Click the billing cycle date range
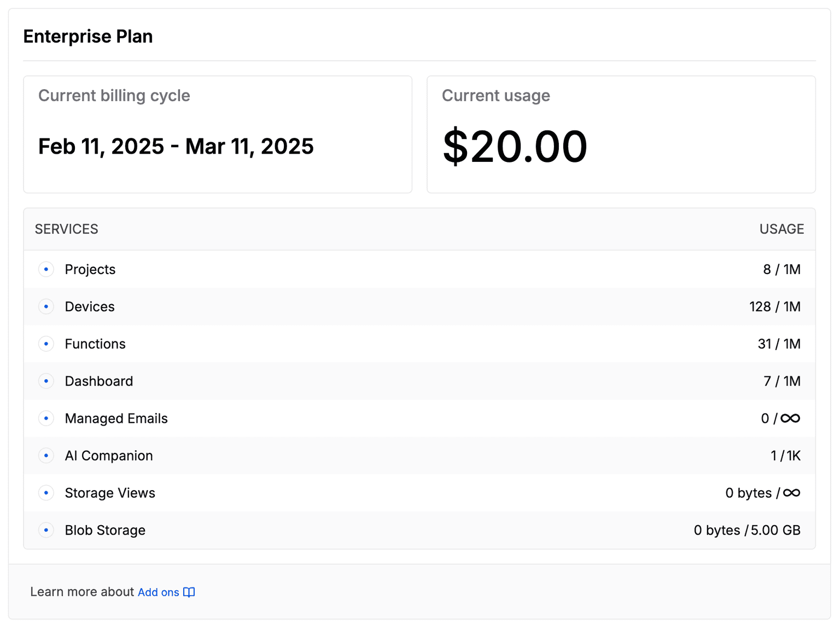This screenshot has width=840, height=628. 176,146
